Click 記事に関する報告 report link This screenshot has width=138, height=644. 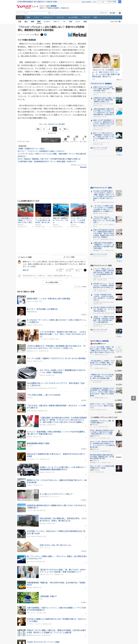[x=23, y=141]
